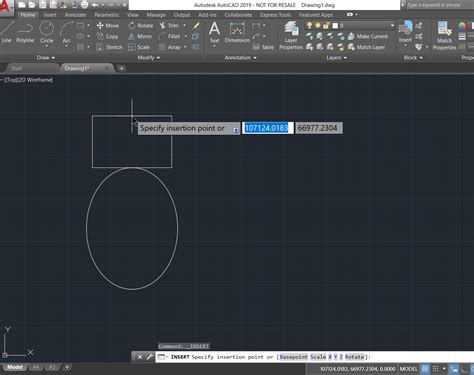This screenshot has width=474, height=375.
Task: Click the command line customize wrench icon
Action: (150, 357)
